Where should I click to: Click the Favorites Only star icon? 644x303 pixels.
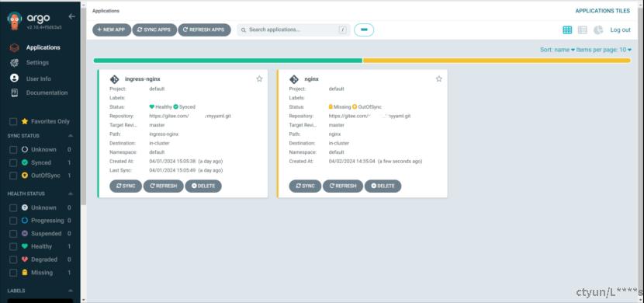pos(25,121)
